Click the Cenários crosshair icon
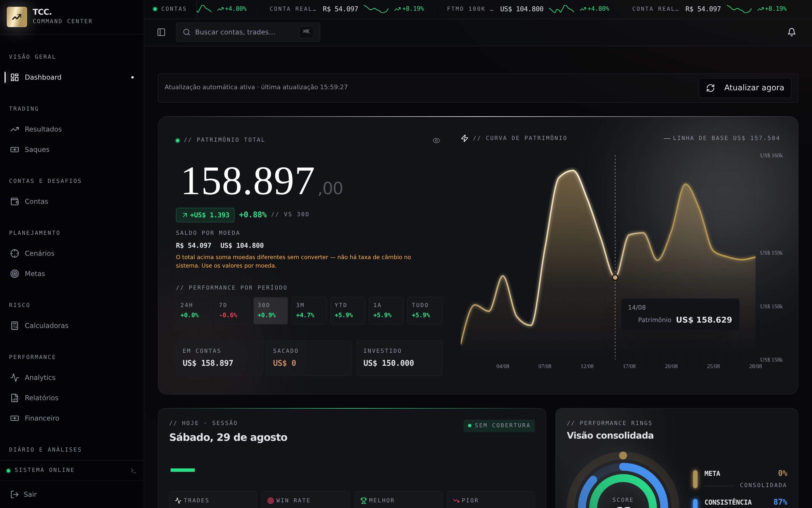This screenshot has width=812, height=508. click(14, 253)
